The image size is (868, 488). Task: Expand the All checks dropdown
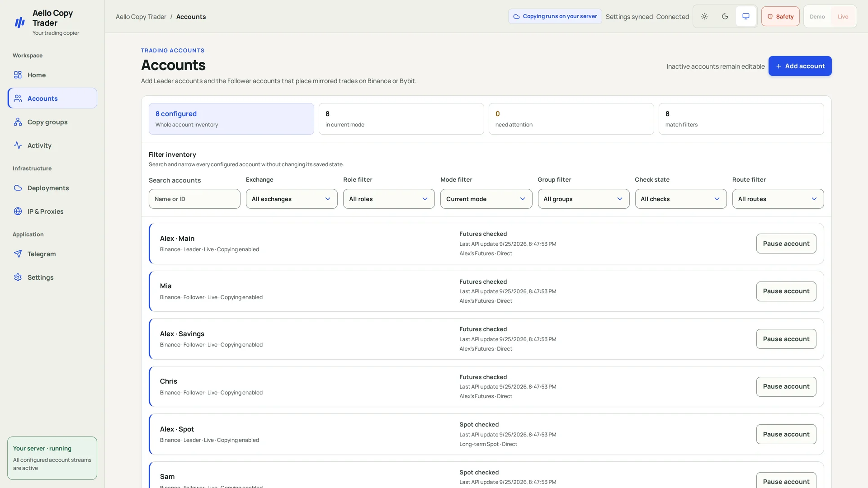coord(681,199)
